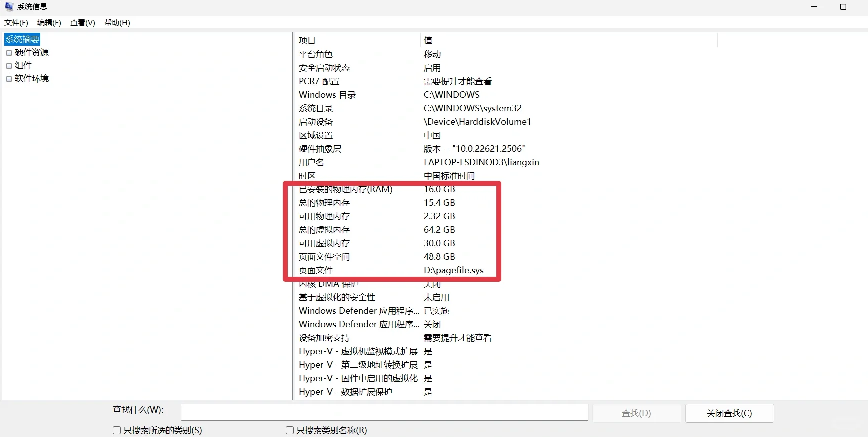This screenshot has width=868, height=437.
Task: Click the 中国标准时间 value
Action: coord(449,176)
